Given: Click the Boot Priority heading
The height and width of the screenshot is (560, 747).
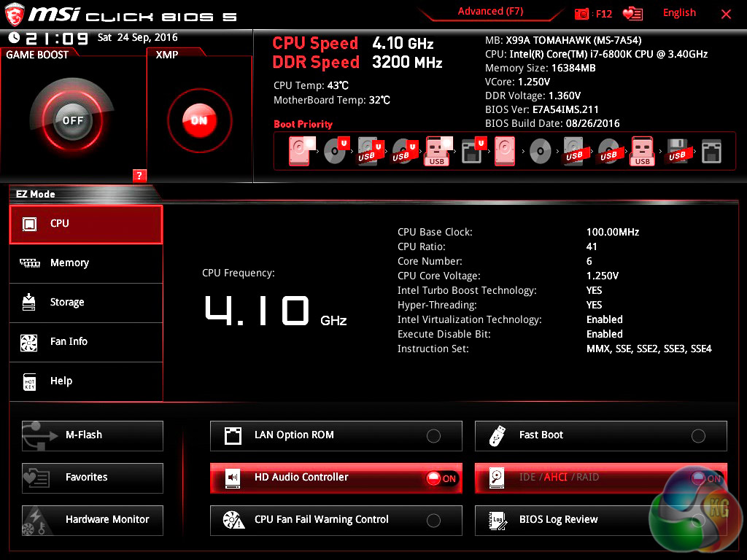Looking at the screenshot, I should (303, 124).
